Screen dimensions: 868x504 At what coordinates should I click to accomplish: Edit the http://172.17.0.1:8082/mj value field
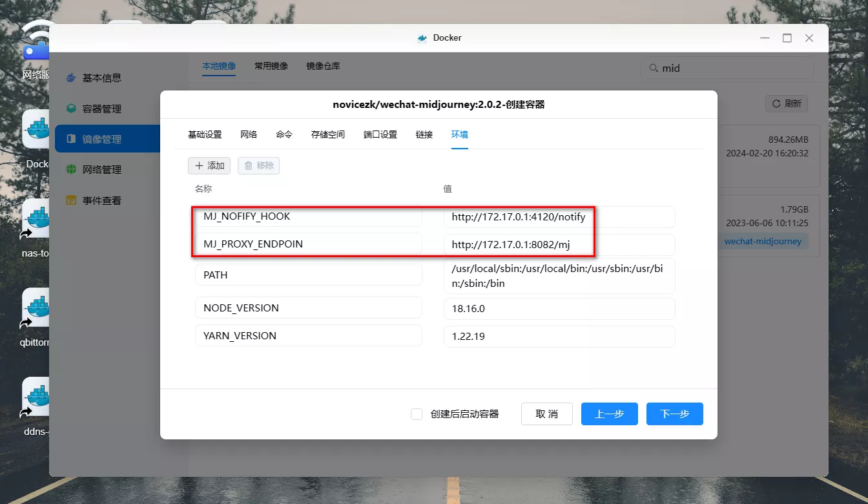coord(559,245)
